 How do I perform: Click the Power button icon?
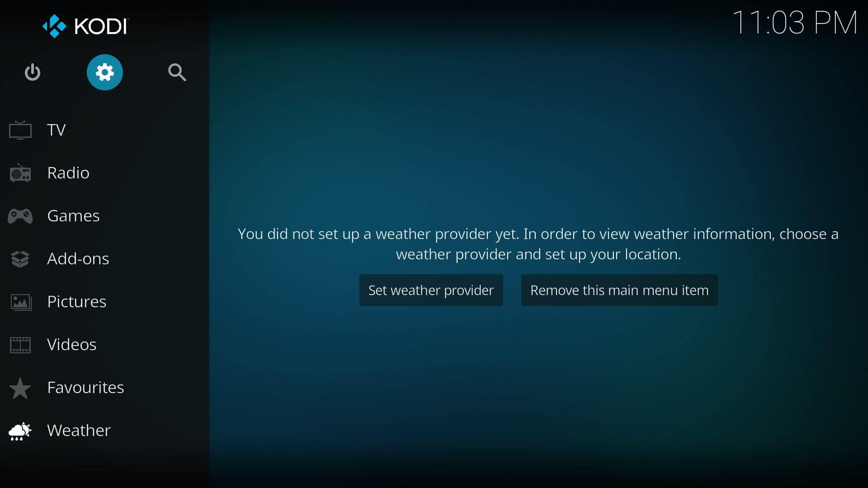point(33,72)
